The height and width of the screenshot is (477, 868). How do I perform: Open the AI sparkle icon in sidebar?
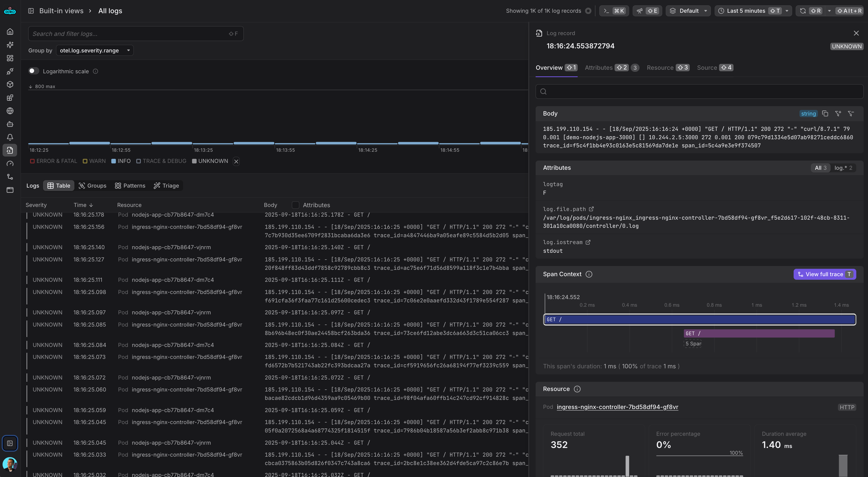pyautogui.click(x=10, y=45)
